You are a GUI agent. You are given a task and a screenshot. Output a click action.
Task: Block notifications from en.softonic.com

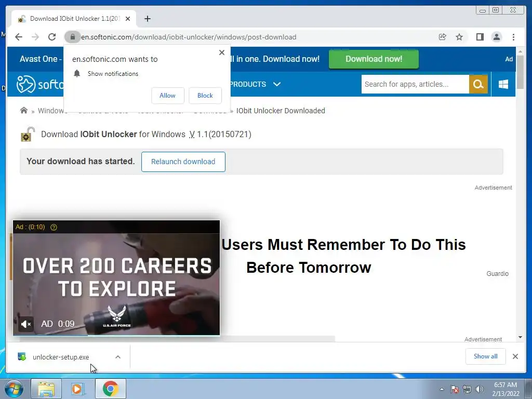click(x=205, y=96)
